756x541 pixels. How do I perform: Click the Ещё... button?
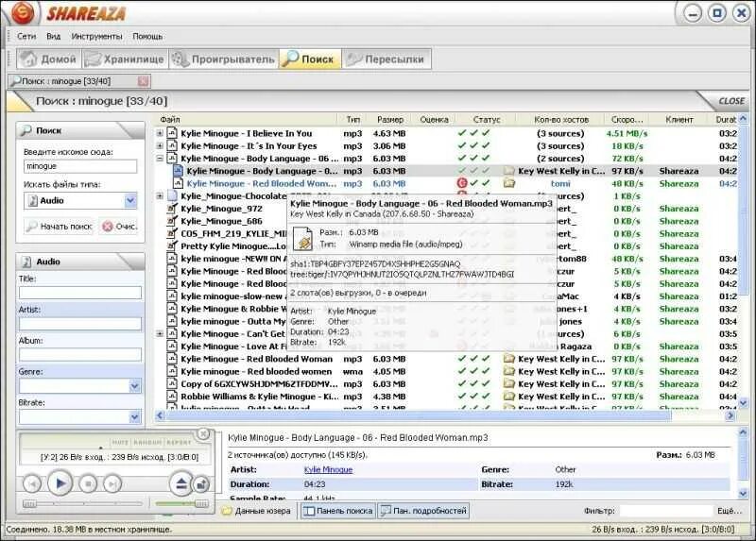pos(729,511)
